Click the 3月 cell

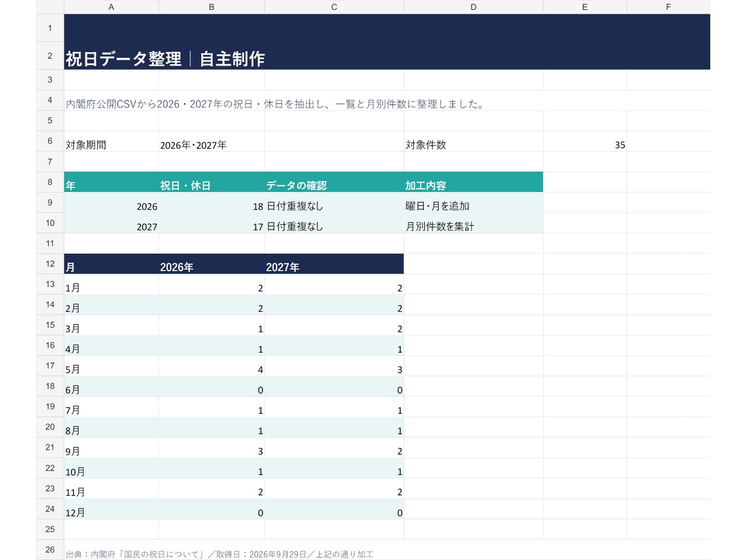(111, 325)
